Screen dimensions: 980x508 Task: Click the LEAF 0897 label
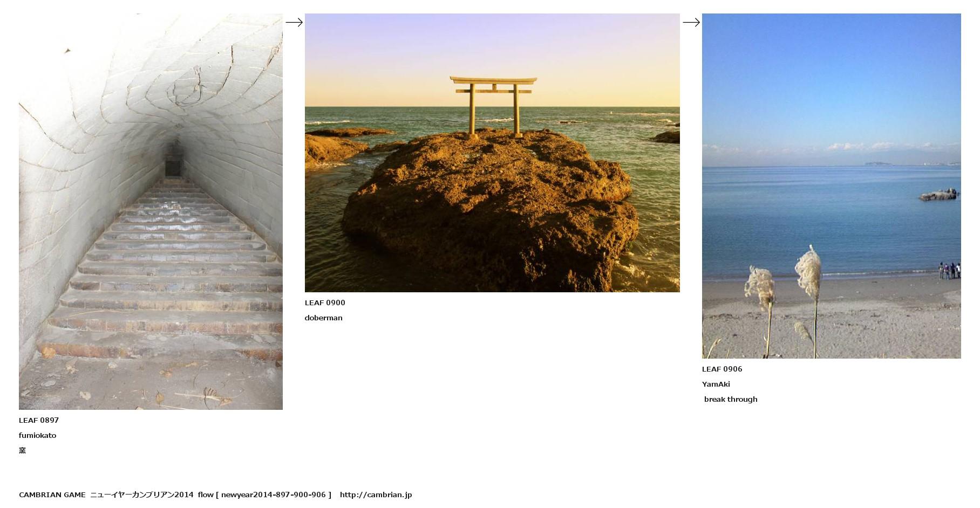click(x=39, y=420)
